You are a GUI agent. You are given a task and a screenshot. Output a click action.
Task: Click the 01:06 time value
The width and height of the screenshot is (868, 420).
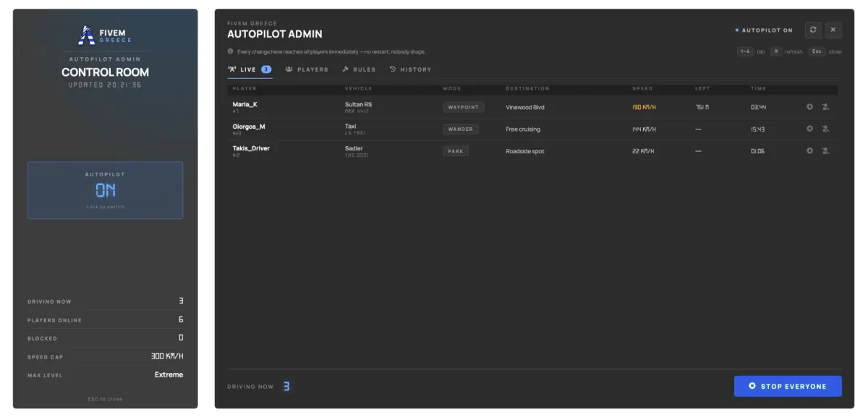pyautogui.click(x=757, y=151)
